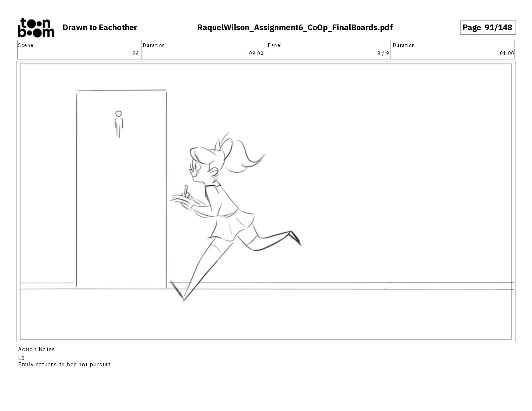Select the Action Notes heading

pos(37,350)
